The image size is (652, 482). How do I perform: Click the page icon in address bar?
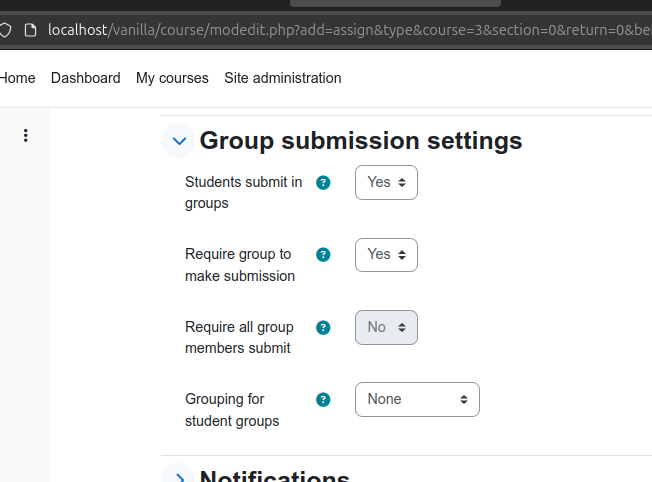30,30
